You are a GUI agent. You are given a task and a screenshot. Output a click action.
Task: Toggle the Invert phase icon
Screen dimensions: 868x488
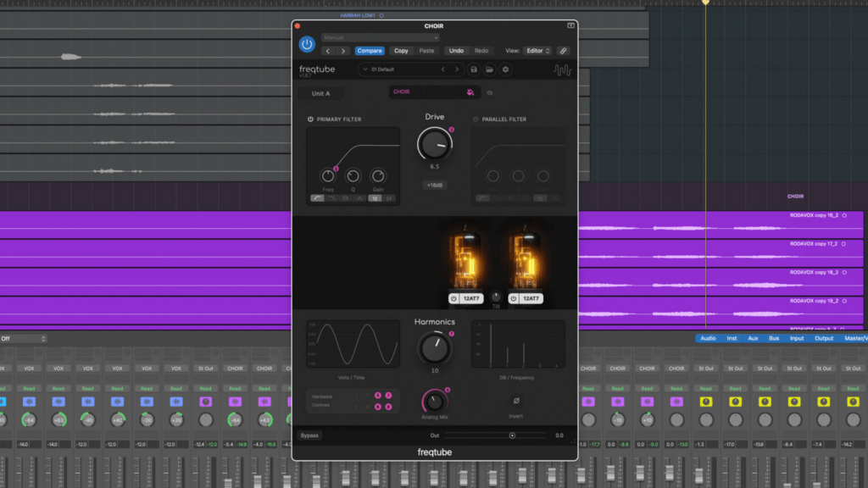(x=516, y=401)
